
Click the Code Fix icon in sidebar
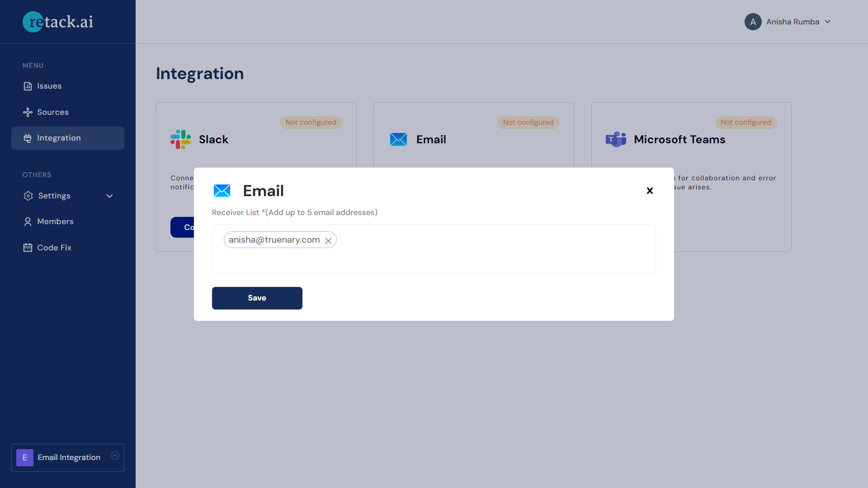point(27,247)
